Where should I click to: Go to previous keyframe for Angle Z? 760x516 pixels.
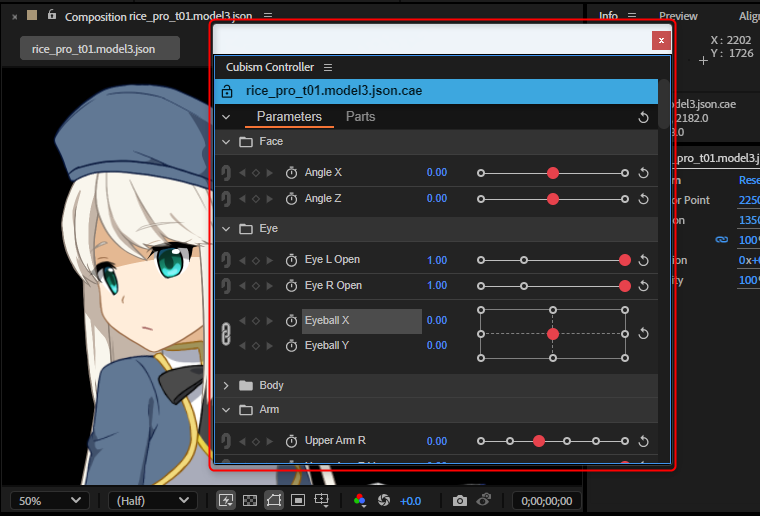coord(242,199)
